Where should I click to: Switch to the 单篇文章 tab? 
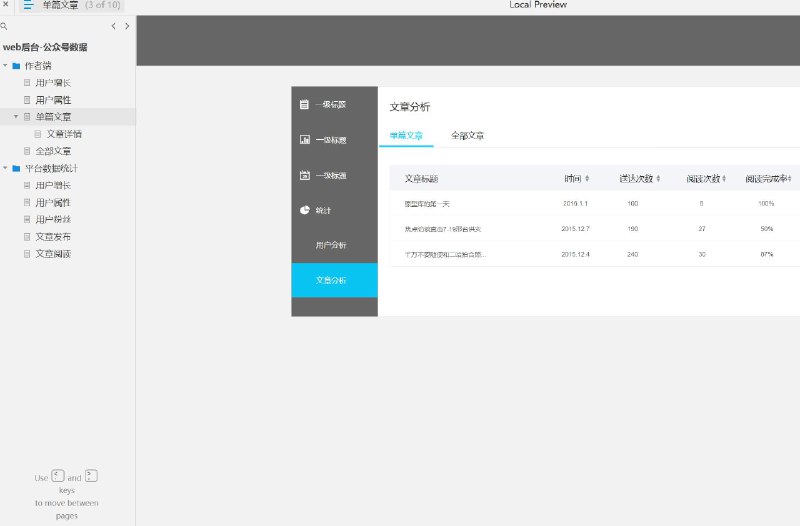click(406, 136)
